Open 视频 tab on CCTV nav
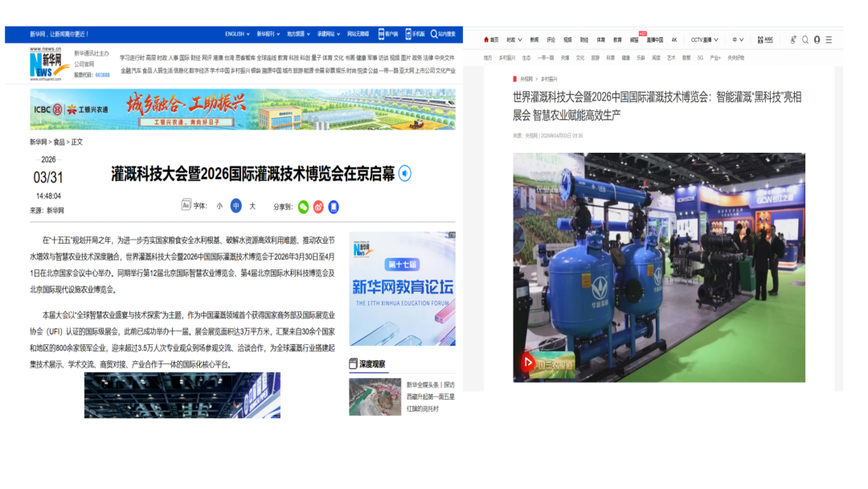Screen dimensions: 868x489 click(x=567, y=40)
